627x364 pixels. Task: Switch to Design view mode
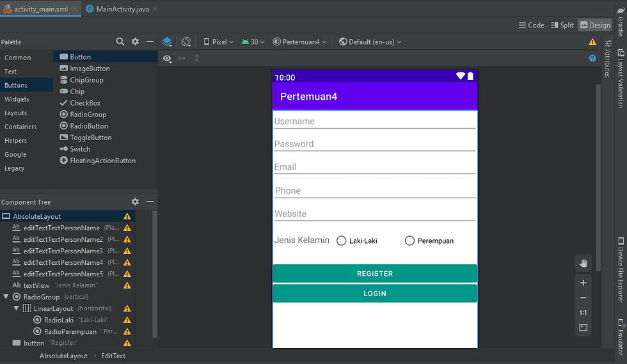point(596,25)
